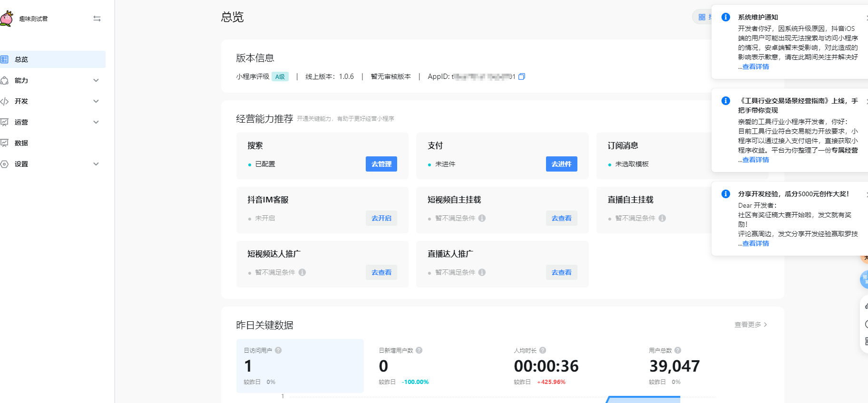Click info icon beside 短视频达人推广 status
This screenshot has width=868, height=403.
coord(302,272)
